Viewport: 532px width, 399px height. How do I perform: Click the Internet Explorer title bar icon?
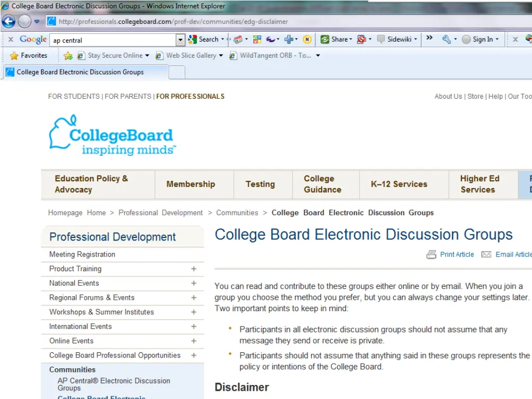(5, 6)
